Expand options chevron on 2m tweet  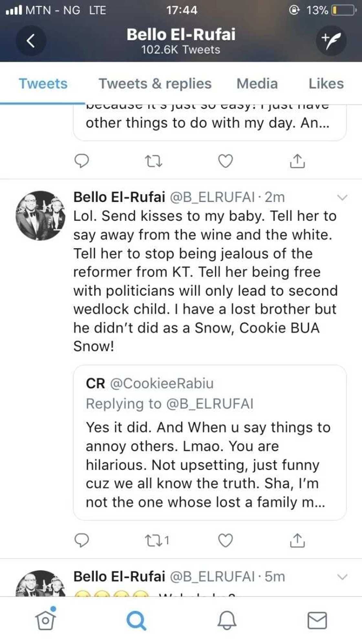[x=342, y=197]
